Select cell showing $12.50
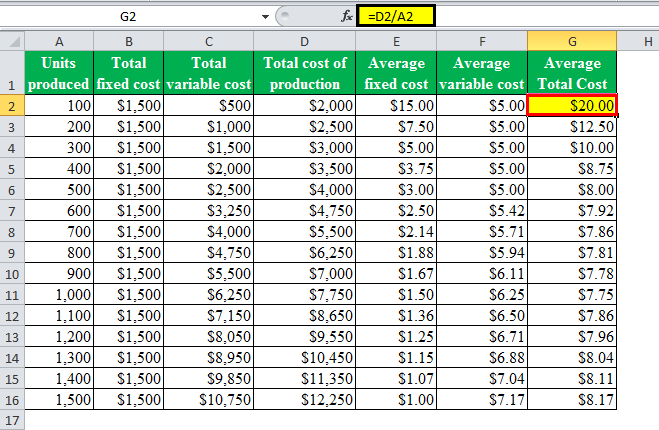Viewport: 659px width, 430px height. click(x=572, y=126)
